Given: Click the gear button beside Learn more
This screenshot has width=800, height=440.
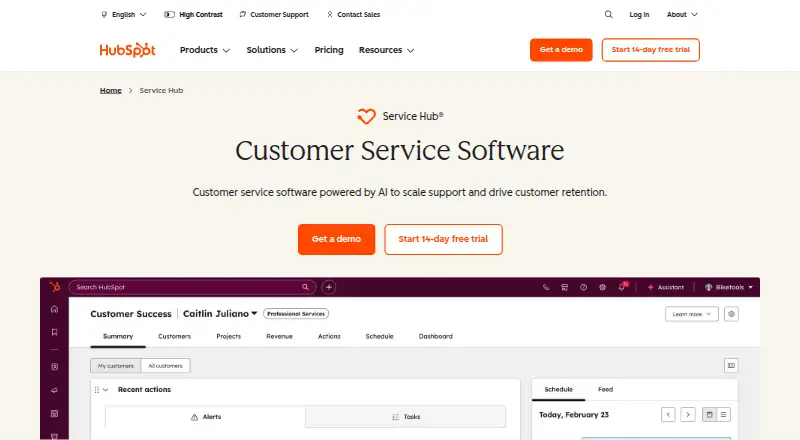Looking at the screenshot, I should click(731, 314).
